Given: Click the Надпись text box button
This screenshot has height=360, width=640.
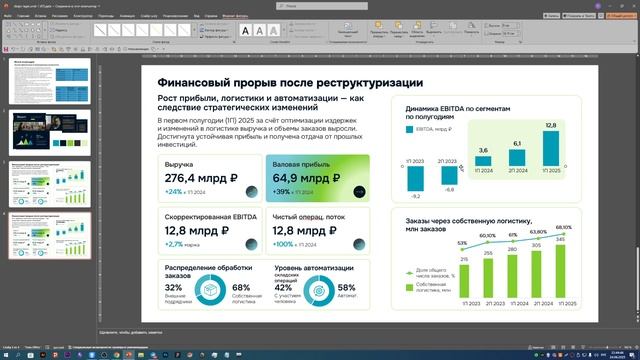Looking at the screenshot, I should [59, 30].
